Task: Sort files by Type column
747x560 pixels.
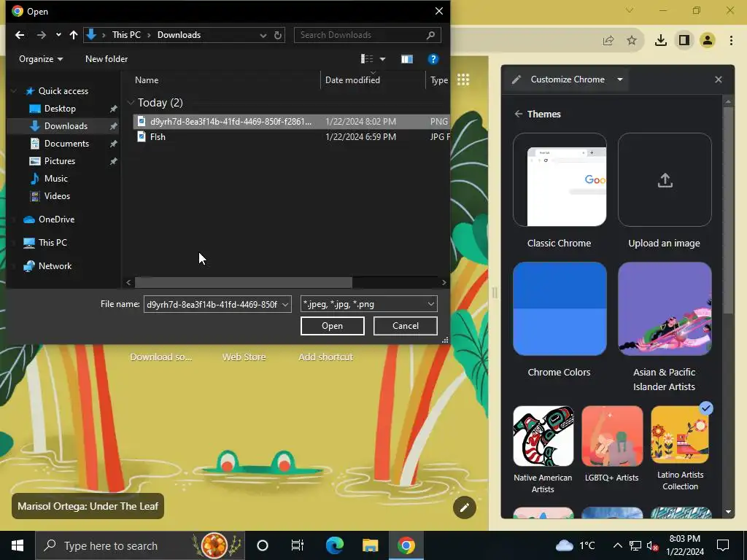Action: coord(438,80)
